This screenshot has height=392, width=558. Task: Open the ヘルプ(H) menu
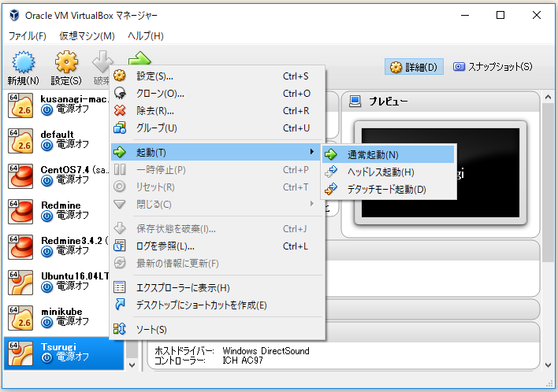pyautogui.click(x=145, y=36)
